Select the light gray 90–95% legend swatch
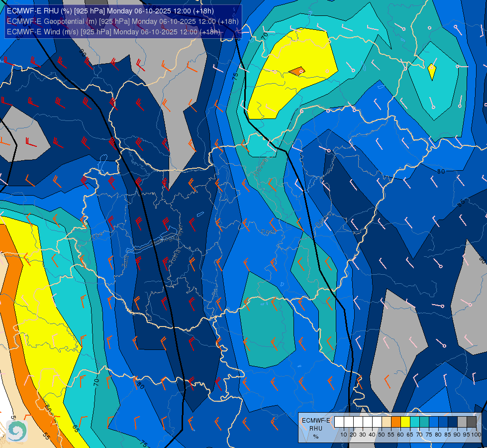This screenshot has height=448, width=487. tap(462, 422)
